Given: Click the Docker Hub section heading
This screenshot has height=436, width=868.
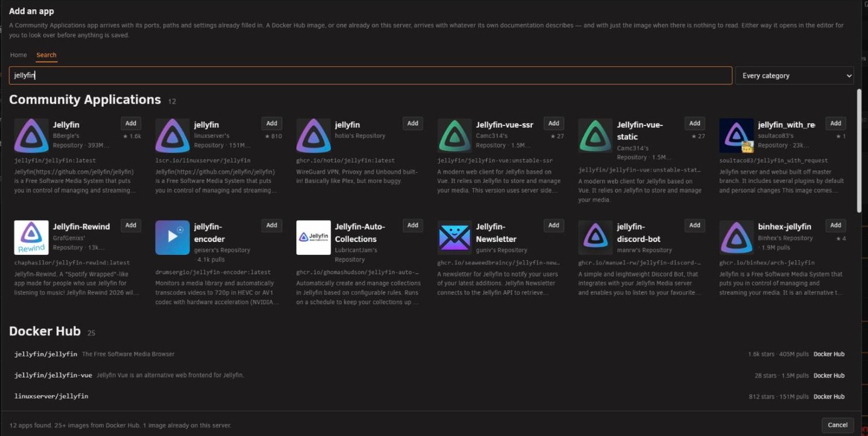Looking at the screenshot, I should [x=45, y=331].
